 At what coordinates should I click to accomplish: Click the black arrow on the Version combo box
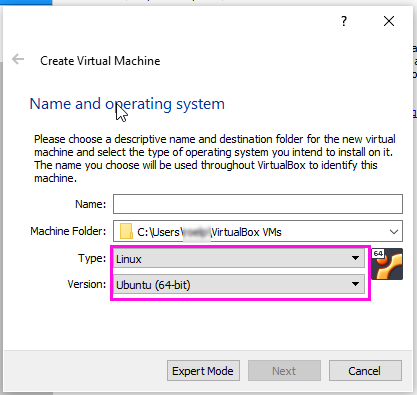(355, 284)
